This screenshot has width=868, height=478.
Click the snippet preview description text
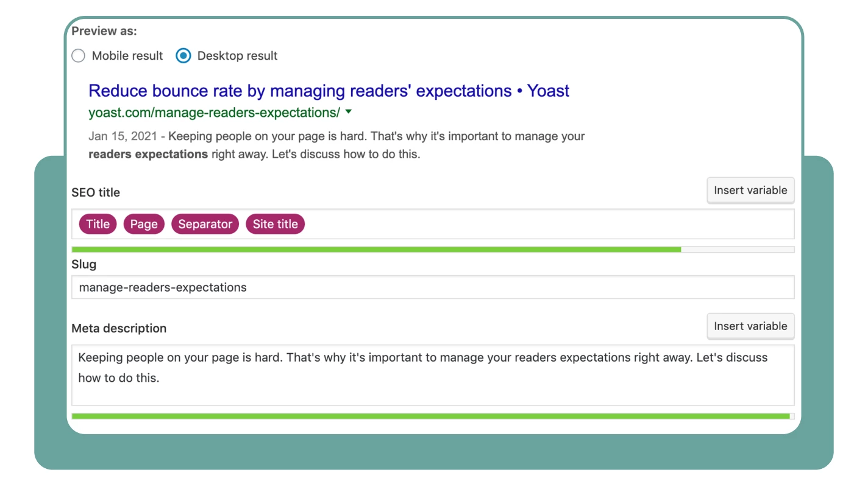click(336, 145)
